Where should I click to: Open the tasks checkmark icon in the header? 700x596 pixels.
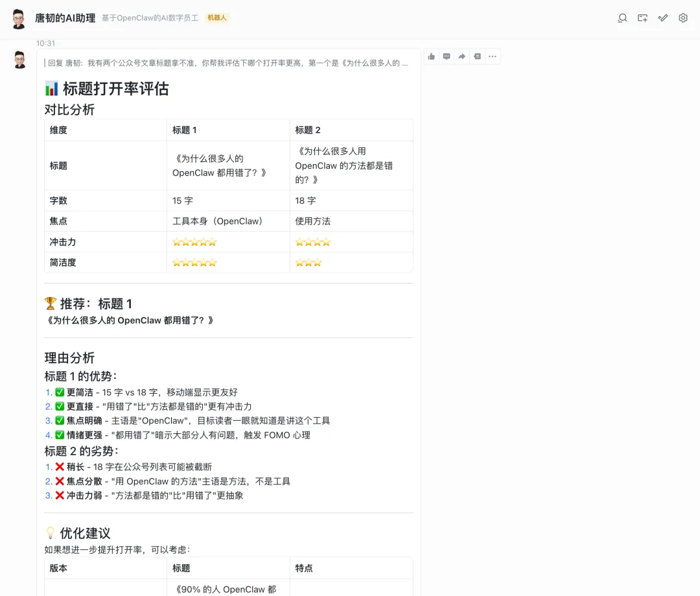[663, 18]
